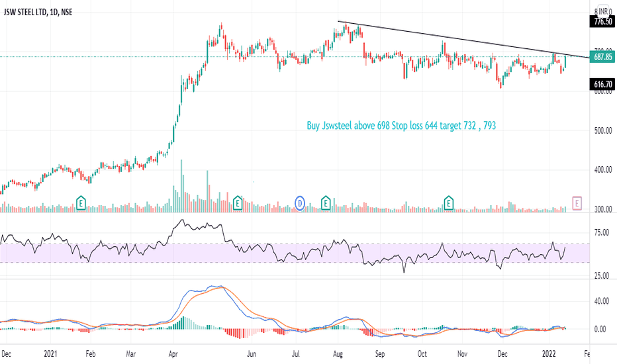Screen dimensions: 617x364
Task: Click the 2021 label on time axis
Action: click(x=50, y=354)
